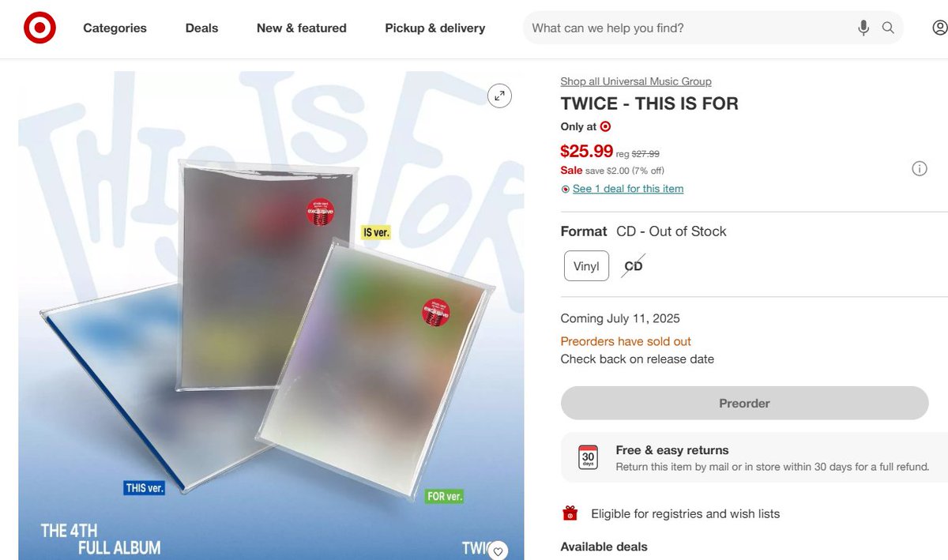Click the Target bullseye logo
The width and height of the screenshot is (948, 560).
point(39,28)
